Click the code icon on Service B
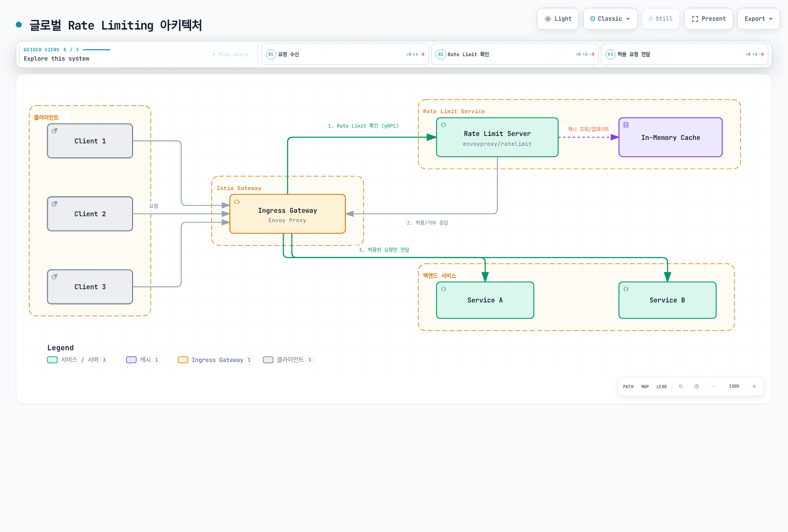This screenshot has height=532, width=788. pos(626,289)
